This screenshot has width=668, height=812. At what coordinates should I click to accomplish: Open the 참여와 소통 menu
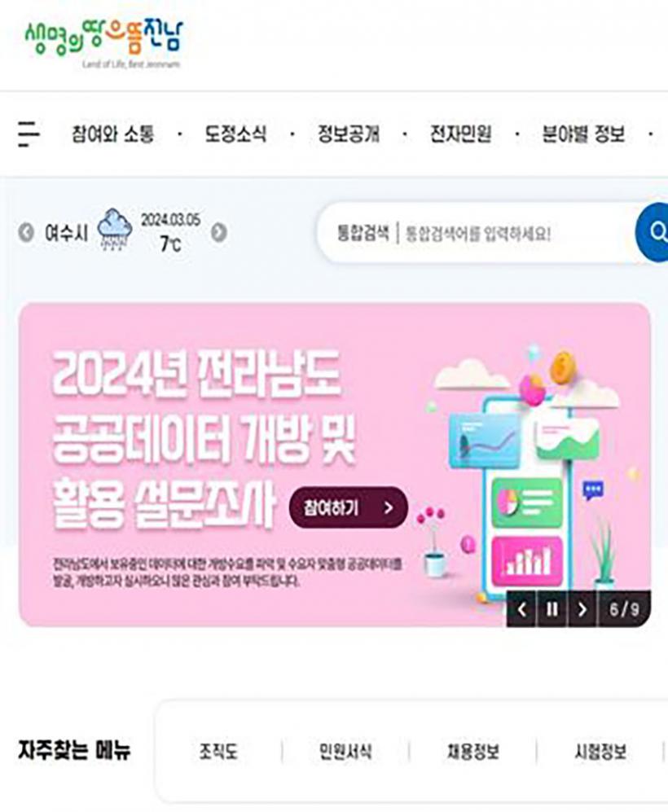[x=113, y=134]
